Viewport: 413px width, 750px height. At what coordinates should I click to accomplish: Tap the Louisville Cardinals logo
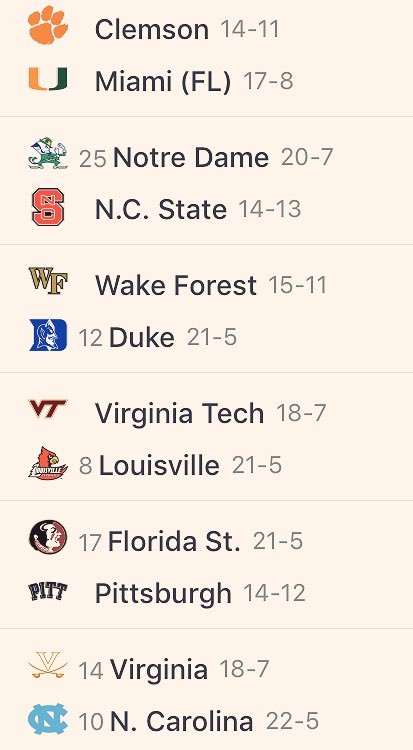(x=48, y=463)
